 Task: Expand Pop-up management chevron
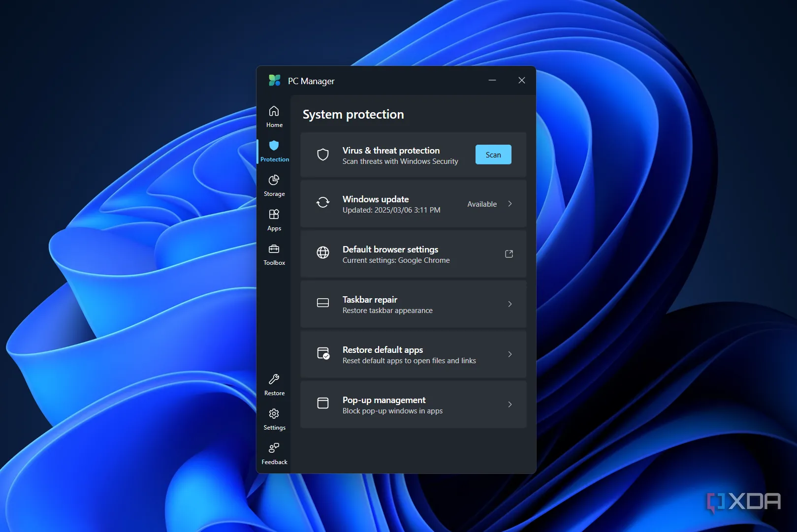[x=510, y=405]
